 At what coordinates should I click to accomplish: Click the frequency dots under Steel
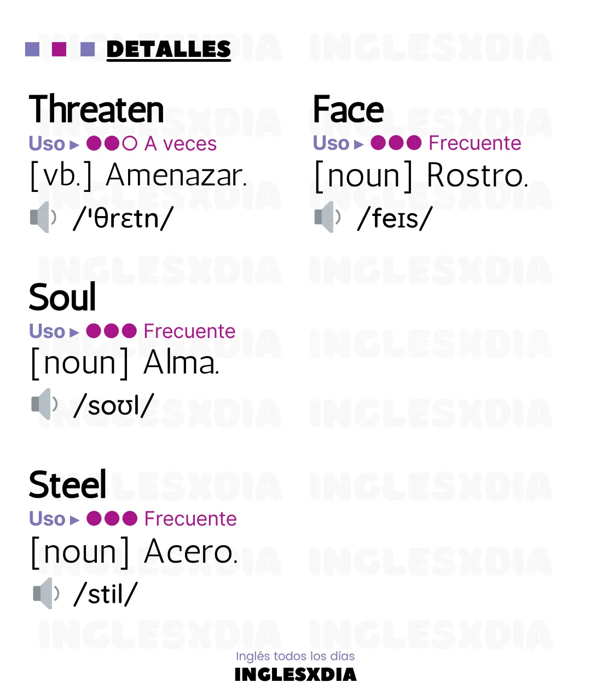click(112, 518)
